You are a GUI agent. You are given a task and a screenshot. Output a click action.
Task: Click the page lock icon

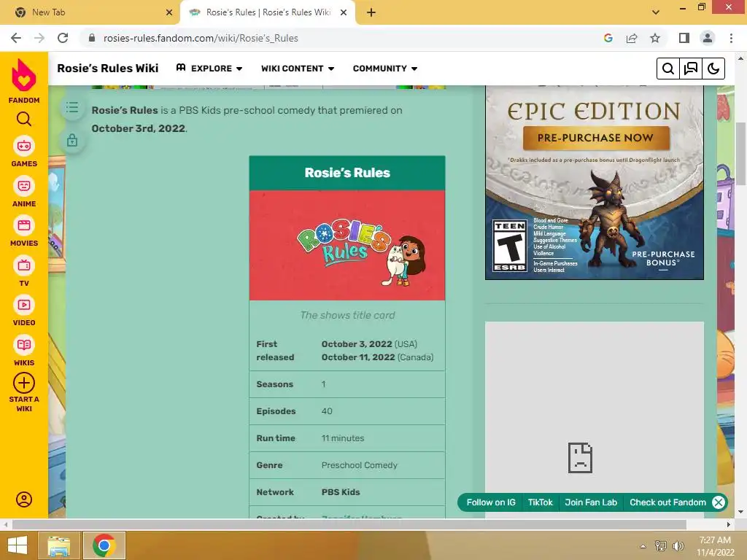click(72, 141)
